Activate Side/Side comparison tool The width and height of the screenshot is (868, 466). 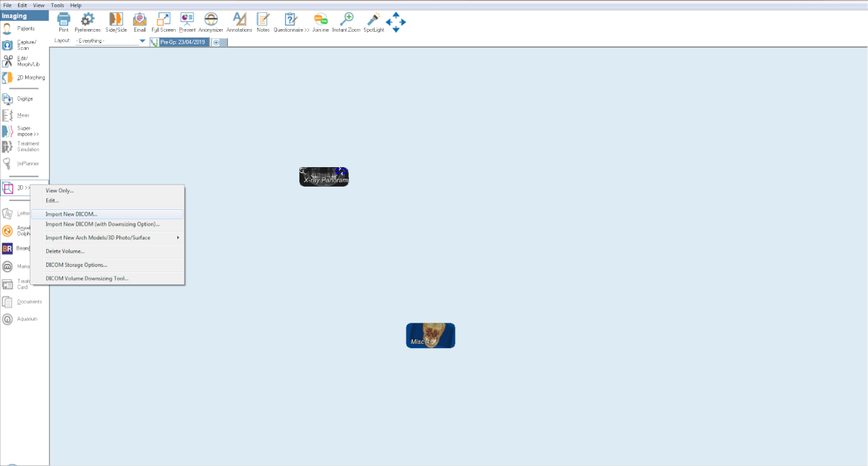pos(116,20)
